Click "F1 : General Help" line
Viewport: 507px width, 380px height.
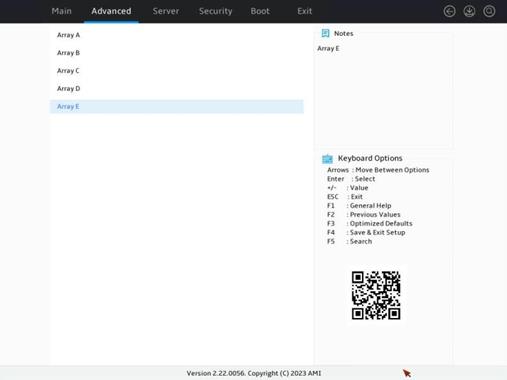click(359, 206)
